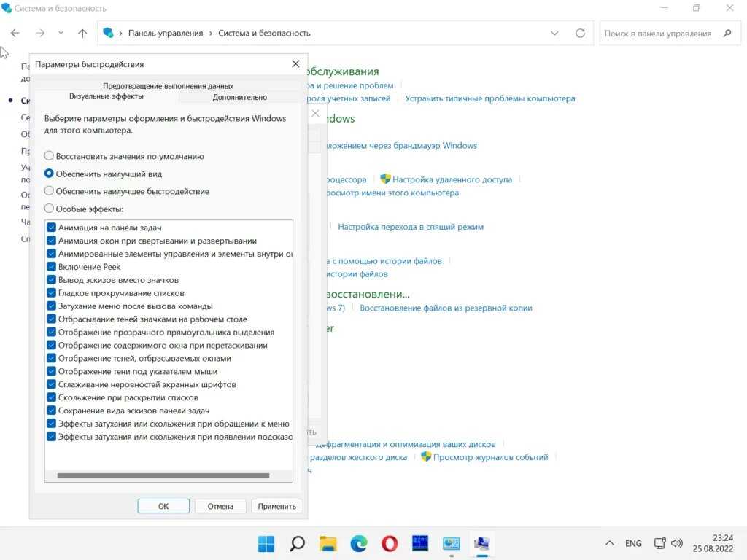The width and height of the screenshot is (747, 560).
Task: Go up one level with up arrow
Action: 82,33
